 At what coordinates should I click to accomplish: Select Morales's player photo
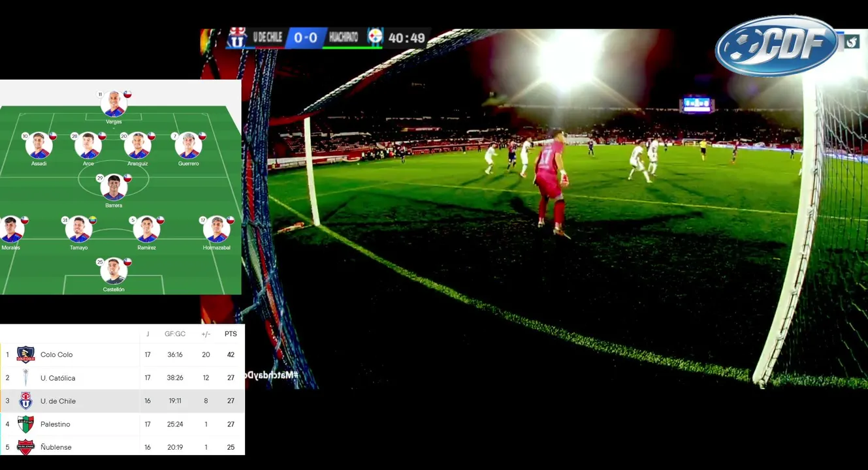tap(12, 230)
